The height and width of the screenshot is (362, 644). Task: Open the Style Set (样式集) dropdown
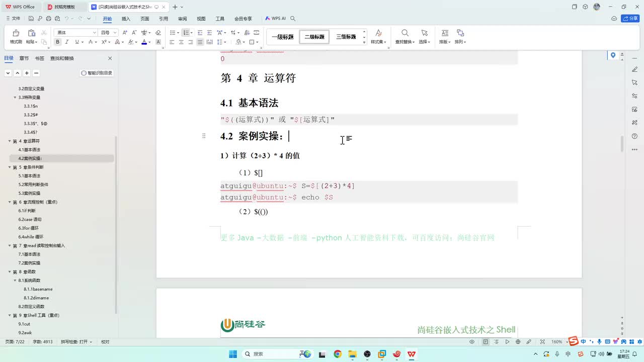coord(378,37)
